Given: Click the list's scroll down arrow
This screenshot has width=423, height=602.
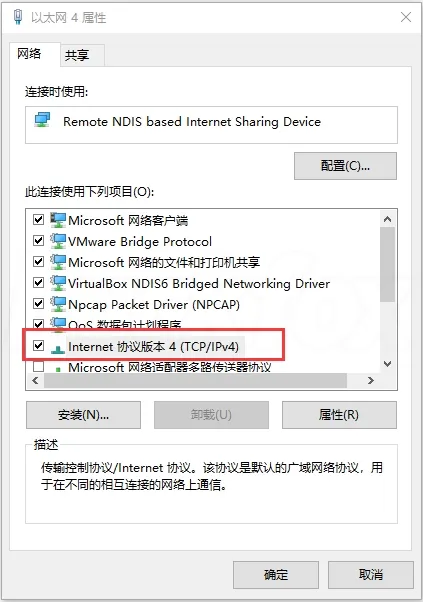Looking at the screenshot, I should click(x=388, y=364).
